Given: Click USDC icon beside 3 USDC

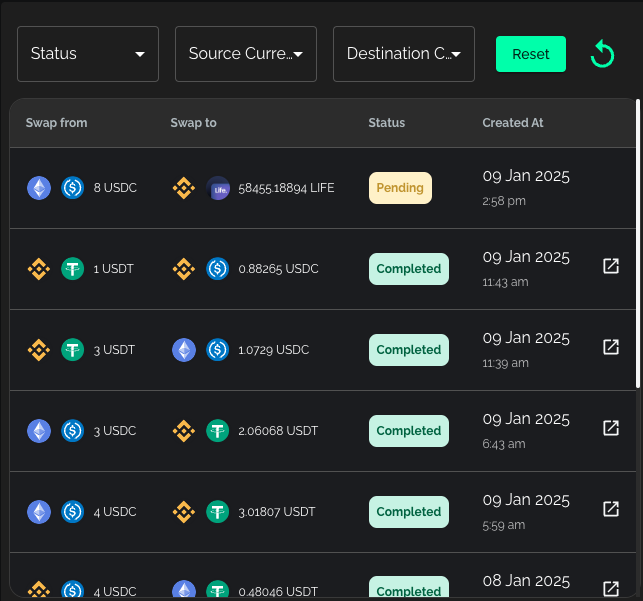Looking at the screenshot, I should [73, 431].
